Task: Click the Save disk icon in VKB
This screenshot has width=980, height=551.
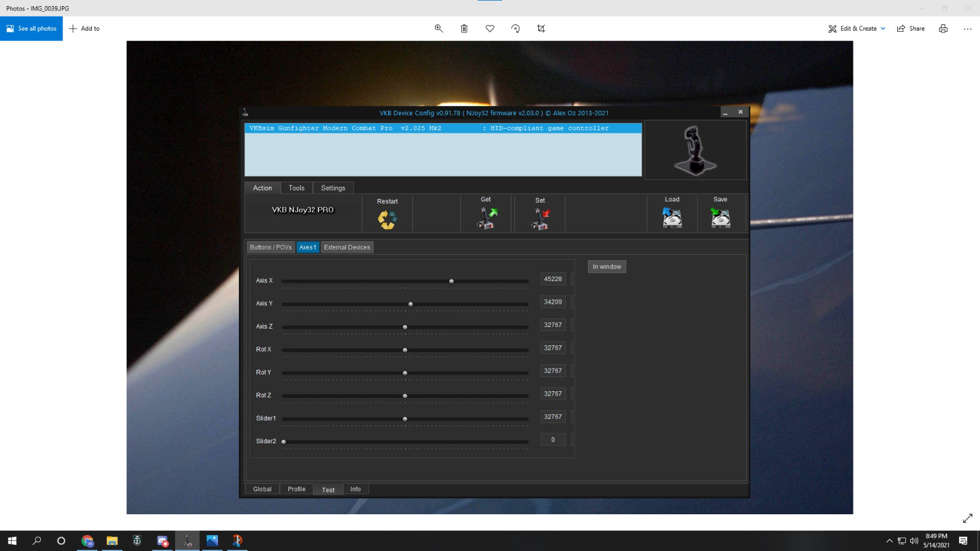Action: tap(720, 218)
